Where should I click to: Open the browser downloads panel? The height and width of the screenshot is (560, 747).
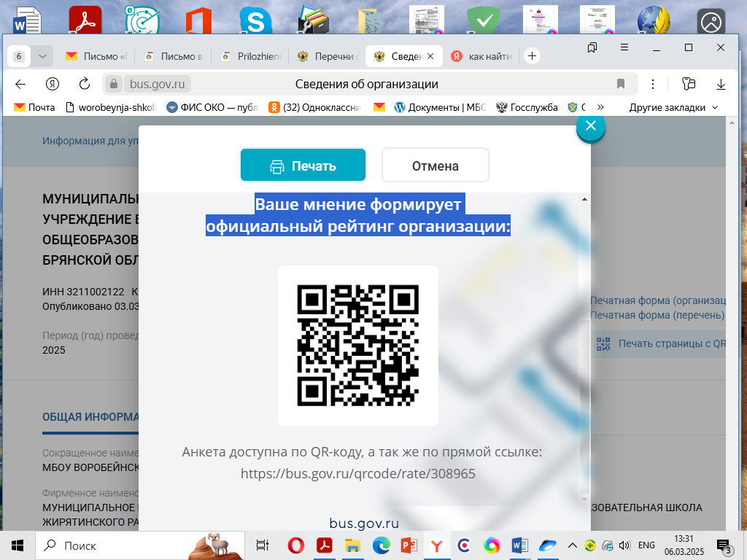tap(721, 85)
